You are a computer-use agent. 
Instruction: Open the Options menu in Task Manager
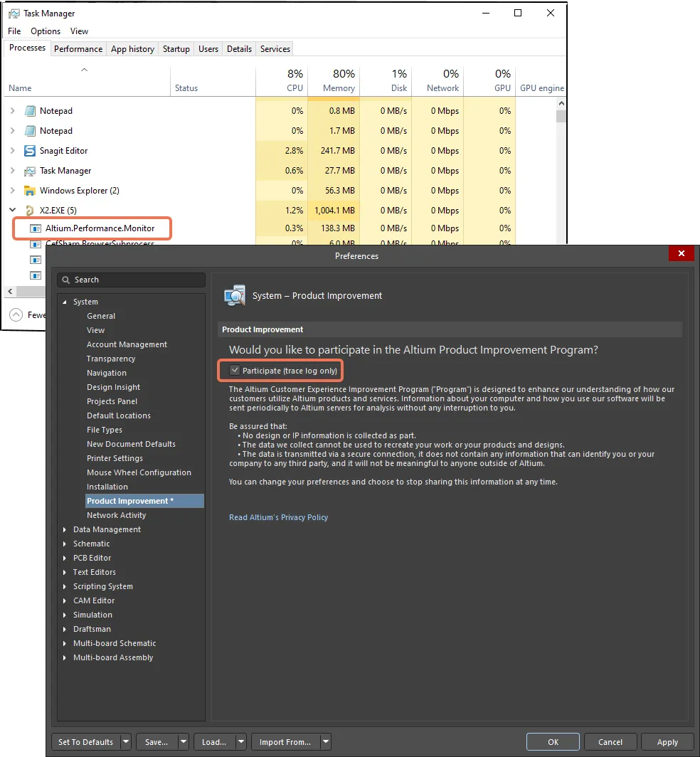point(46,31)
